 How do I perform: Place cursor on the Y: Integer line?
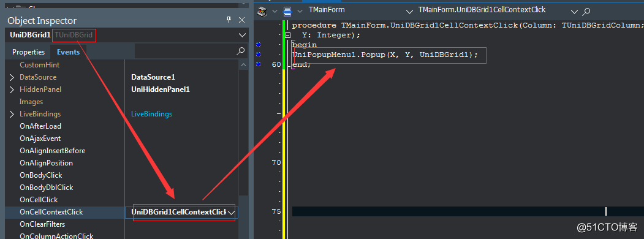point(331,36)
